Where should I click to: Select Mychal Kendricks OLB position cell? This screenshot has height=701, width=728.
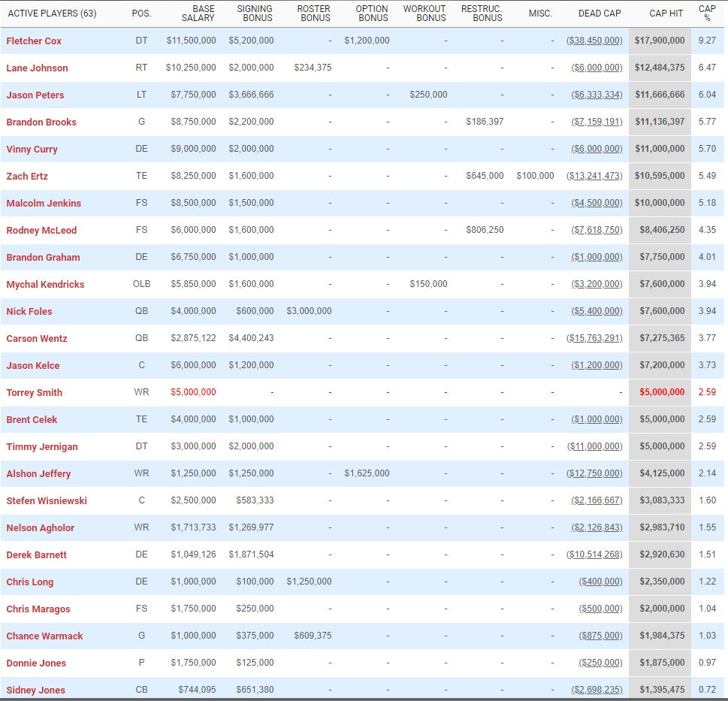pyautogui.click(x=141, y=284)
